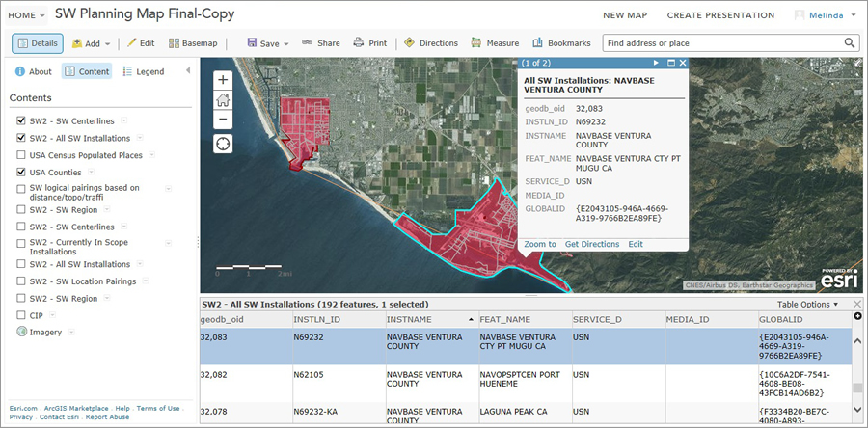The width and height of the screenshot is (868, 428).
Task: Click the Save disk icon
Action: [252, 43]
